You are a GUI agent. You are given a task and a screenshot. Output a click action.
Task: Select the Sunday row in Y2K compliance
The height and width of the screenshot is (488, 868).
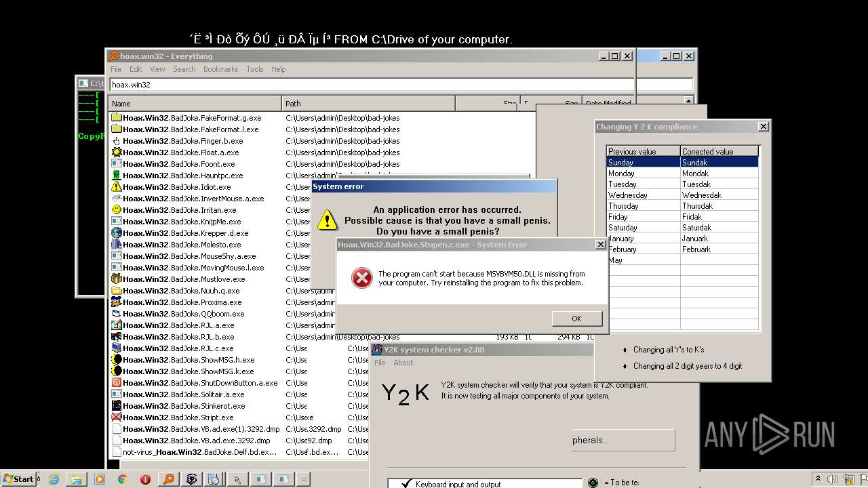[682, 163]
